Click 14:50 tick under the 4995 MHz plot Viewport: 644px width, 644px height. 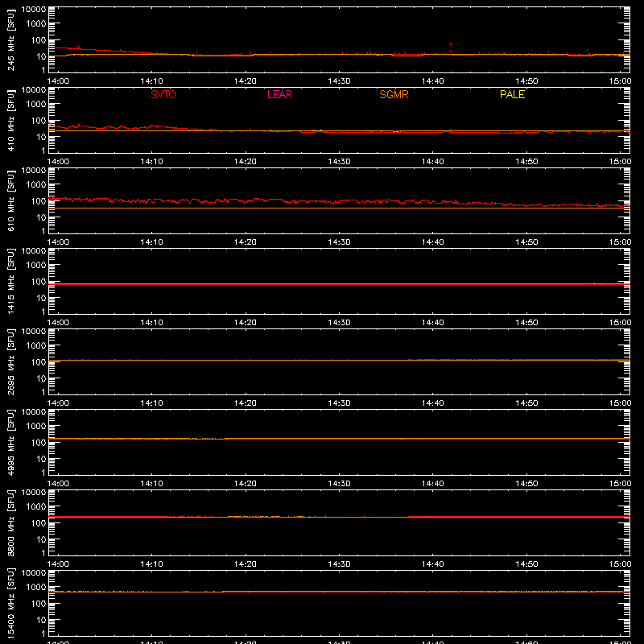click(x=526, y=484)
